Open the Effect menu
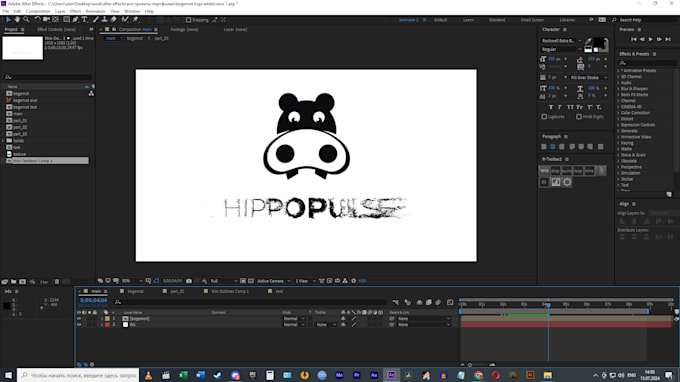The image size is (680, 382). [x=75, y=11]
